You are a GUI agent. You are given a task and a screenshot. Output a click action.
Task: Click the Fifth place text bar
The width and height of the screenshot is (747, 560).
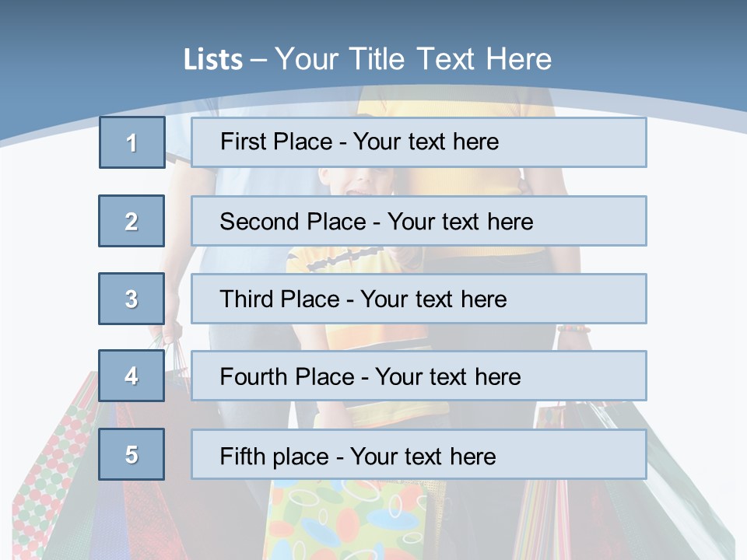point(419,454)
